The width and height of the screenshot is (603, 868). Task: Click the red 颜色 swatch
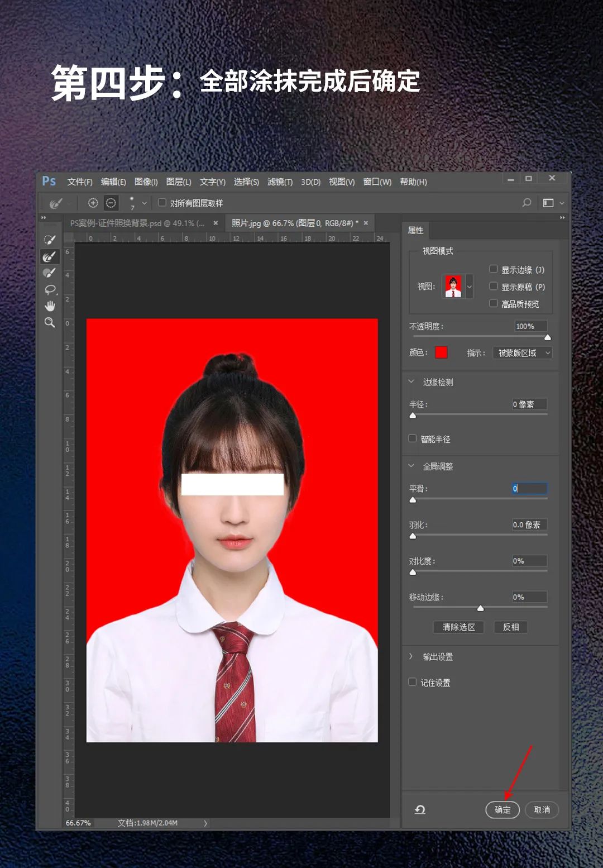pyautogui.click(x=441, y=352)
